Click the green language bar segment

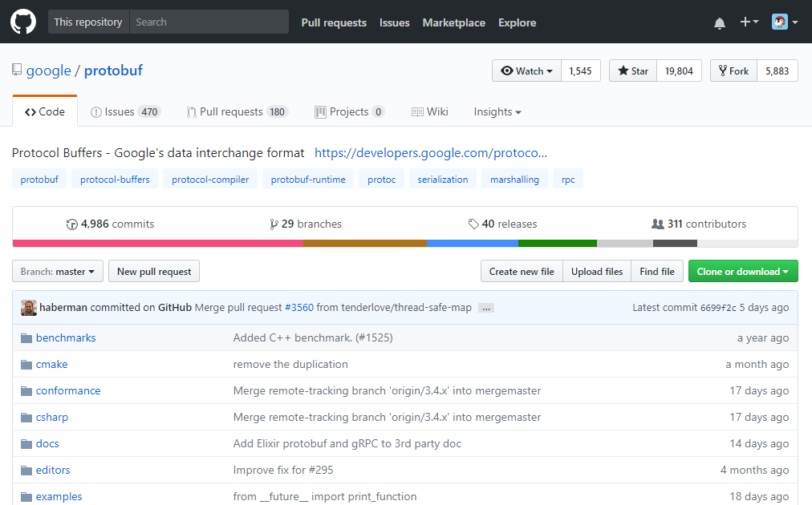tap(558, 243)
